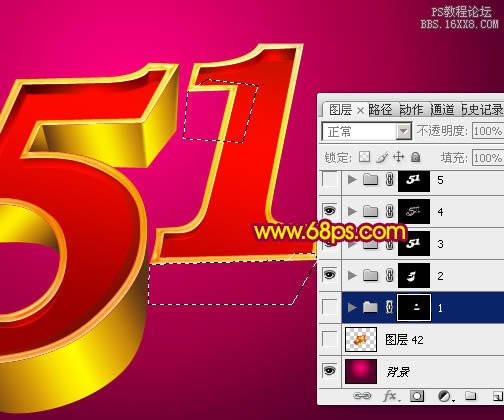Click the lock image pixels brush icon
Screen dimensions: 504x420
tap(382, 157)
